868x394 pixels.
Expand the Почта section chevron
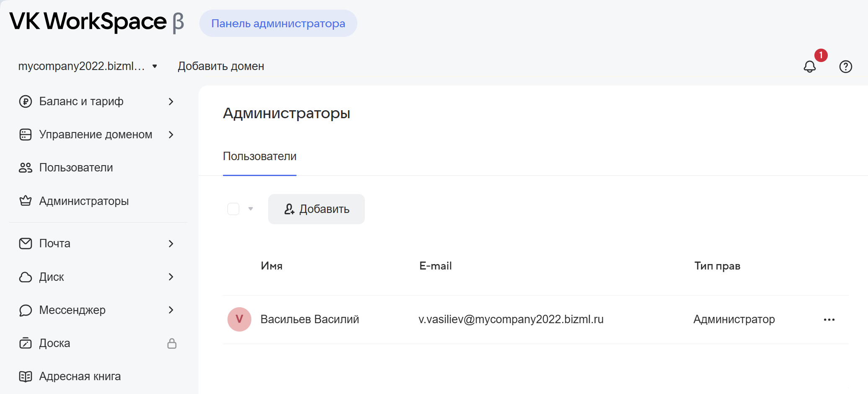pyautogui.click(x=171, y=244)
